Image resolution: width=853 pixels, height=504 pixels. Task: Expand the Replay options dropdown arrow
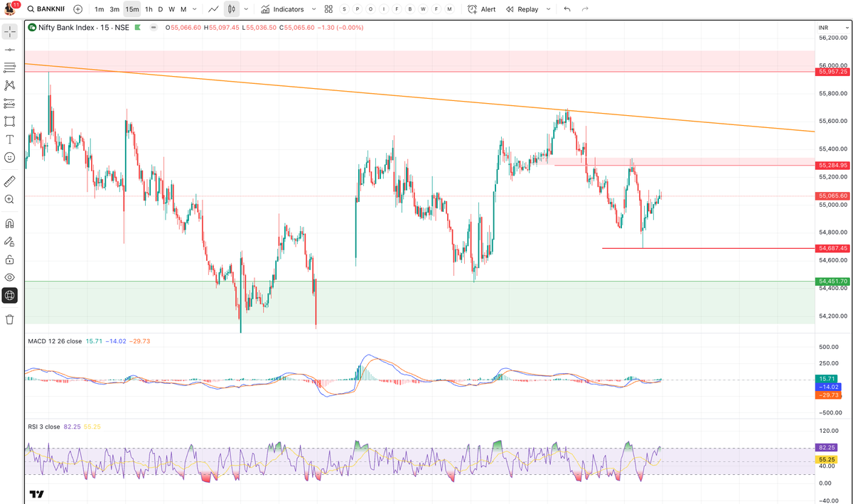pyautogui.click(x=548, y=9)
